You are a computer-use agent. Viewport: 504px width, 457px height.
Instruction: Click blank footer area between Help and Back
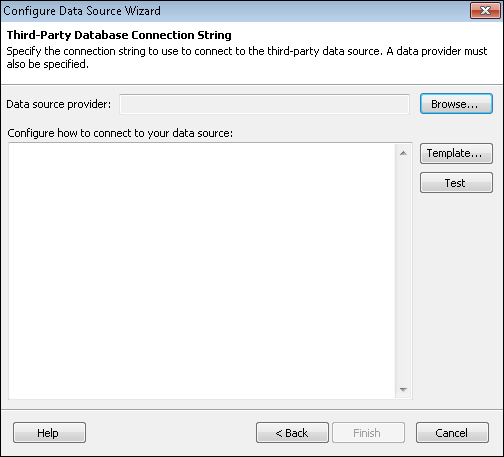(171, 433)
